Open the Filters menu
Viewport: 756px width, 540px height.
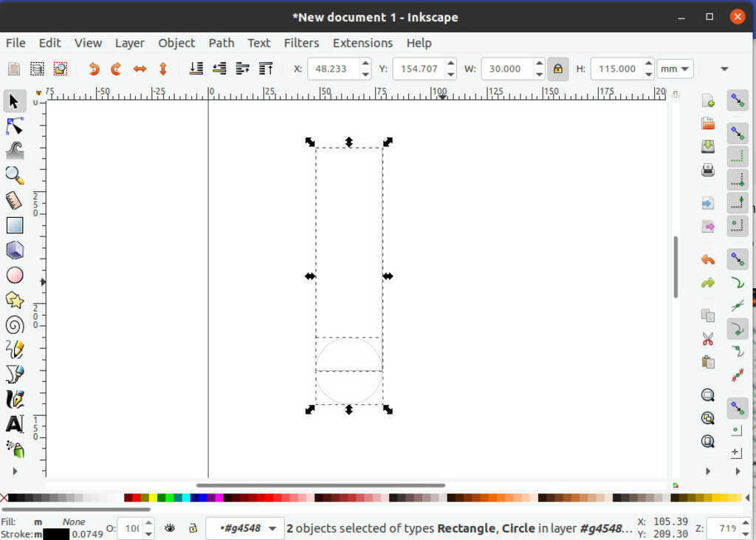point(301,43)
